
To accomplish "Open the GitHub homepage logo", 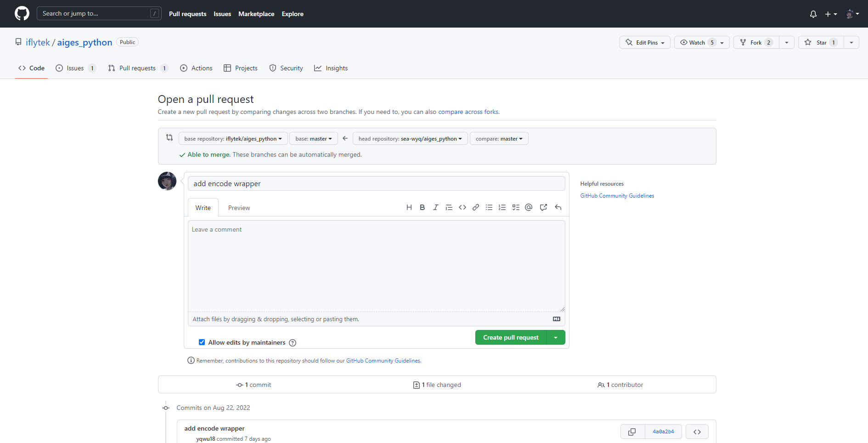I will (22, 13).
